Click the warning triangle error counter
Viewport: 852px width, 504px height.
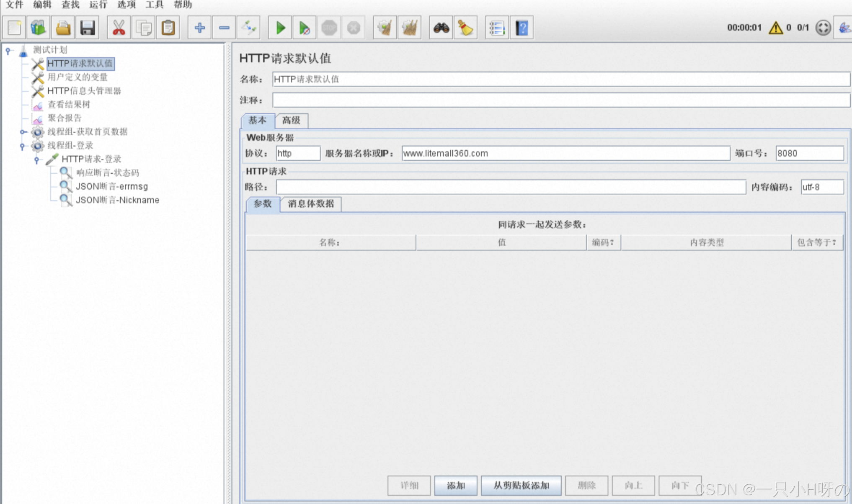coord(775,28)
